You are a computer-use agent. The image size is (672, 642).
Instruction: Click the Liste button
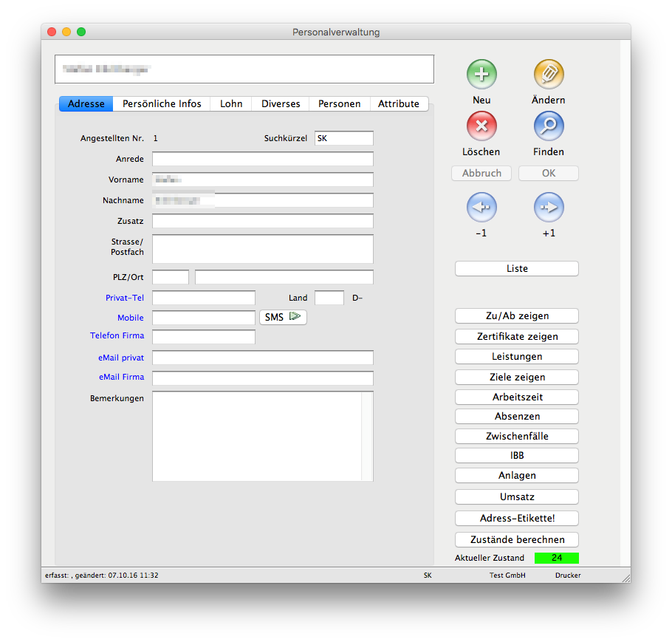517,268
